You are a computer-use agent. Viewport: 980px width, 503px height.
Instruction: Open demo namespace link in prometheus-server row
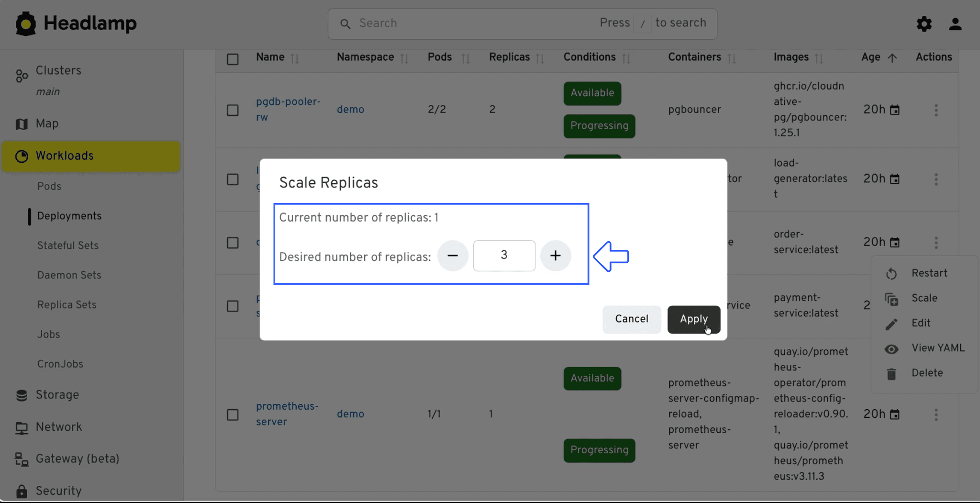[350, 414]
